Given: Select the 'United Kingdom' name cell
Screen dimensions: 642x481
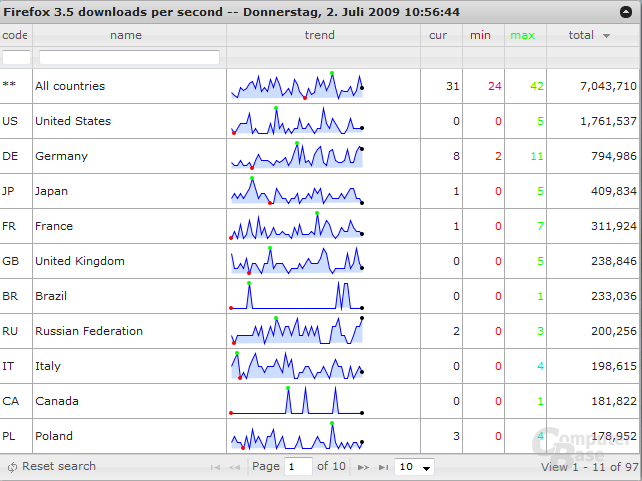Looking at the screenshot, I should pos(129,261).
